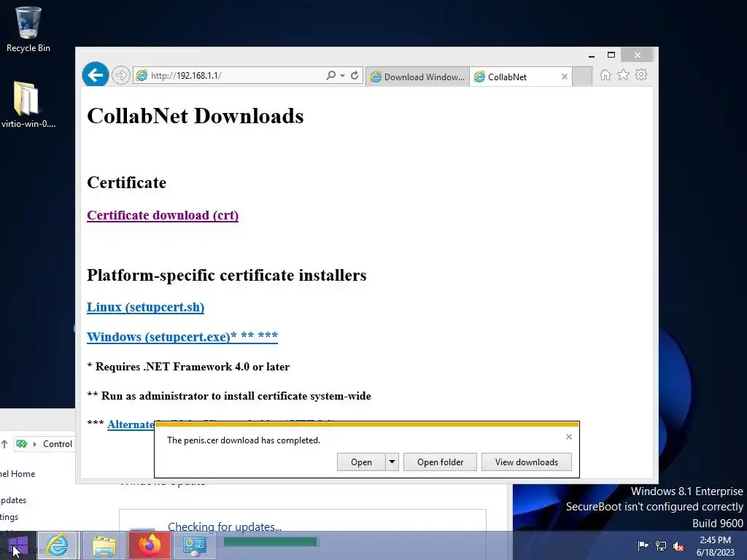Click the Windows (setupcert.exe) link
The height and width of the screenshot is (560, 747).
click(182, 337)
